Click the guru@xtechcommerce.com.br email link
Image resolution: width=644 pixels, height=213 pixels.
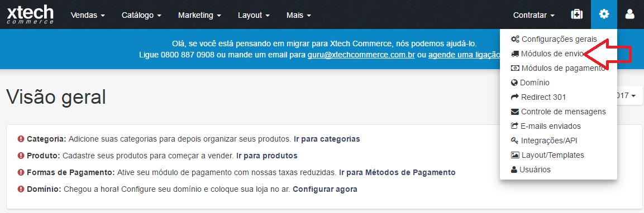coord(361,55)
